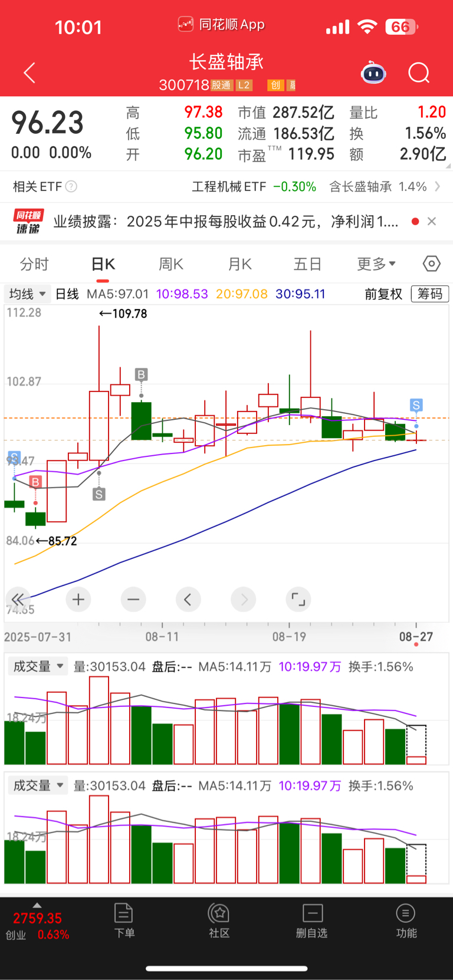Select the 日K tab
Image resolution: width=453 pixels, height=980 pixels.
click(103, 264)
